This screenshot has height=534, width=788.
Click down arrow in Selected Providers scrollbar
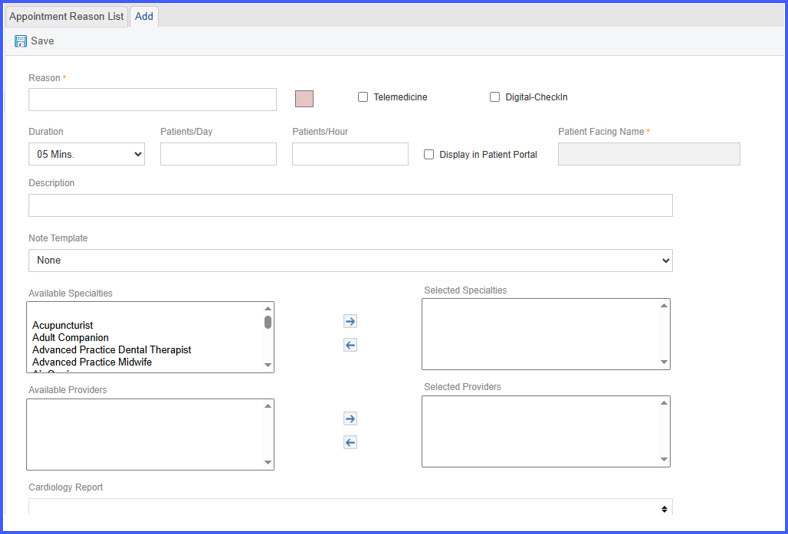coord(664,459)
